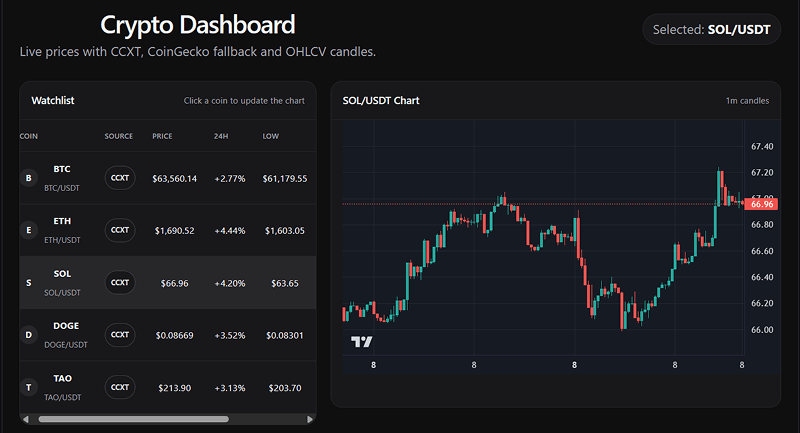Viewport: 800px width, 433px height.
Task: Click the SOURCE column header
Action: coord(119,136)
